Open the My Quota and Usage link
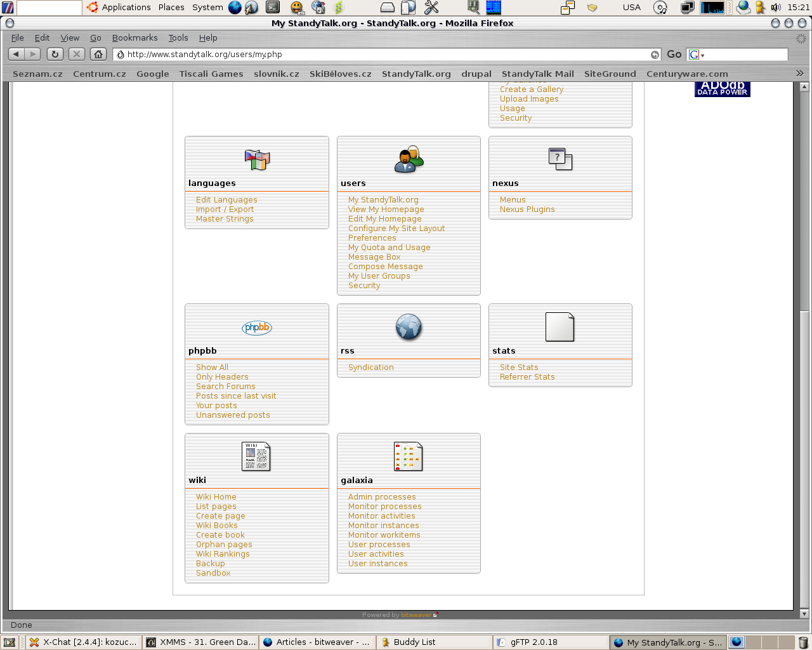Screen dimensions: 812x650 point(389,248)
